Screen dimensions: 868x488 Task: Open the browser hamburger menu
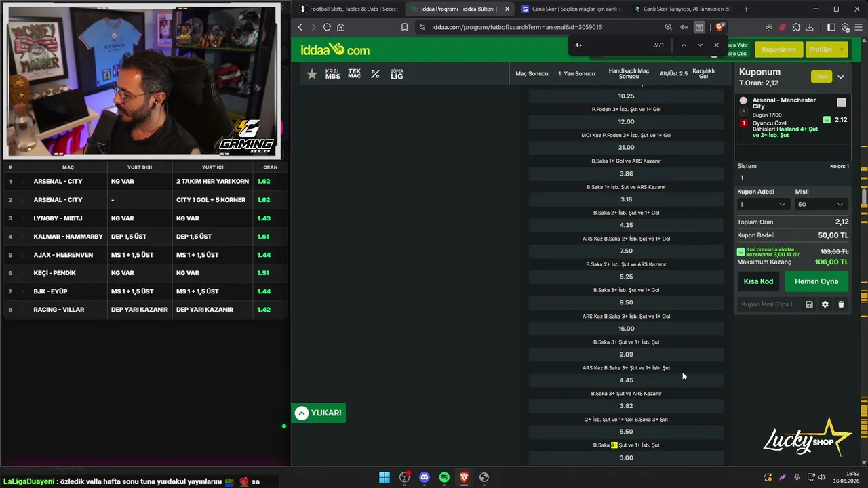point(857,27)
